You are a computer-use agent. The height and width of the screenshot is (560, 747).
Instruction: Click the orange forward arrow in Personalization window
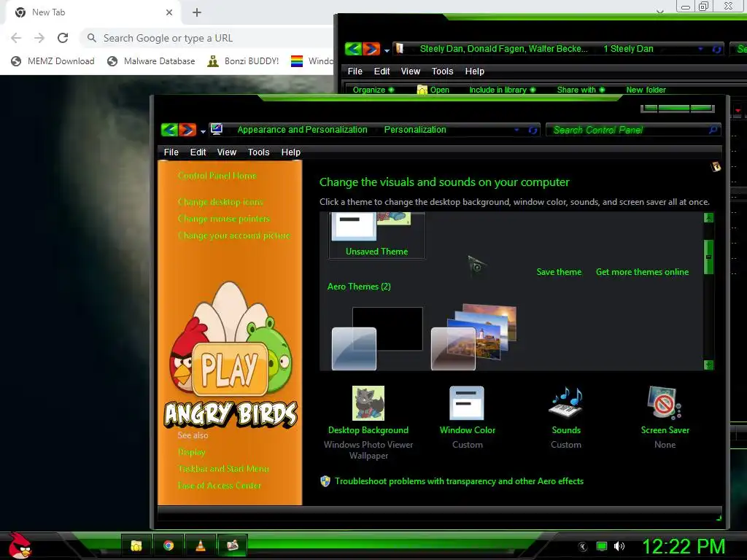187,130
